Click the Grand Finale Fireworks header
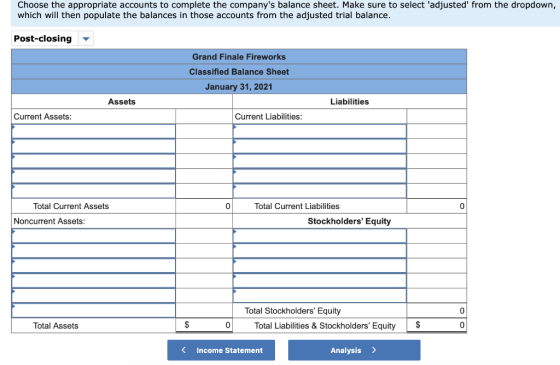Image resolution: width=560 pixels, height=365 pixels. tap(239, 57)
